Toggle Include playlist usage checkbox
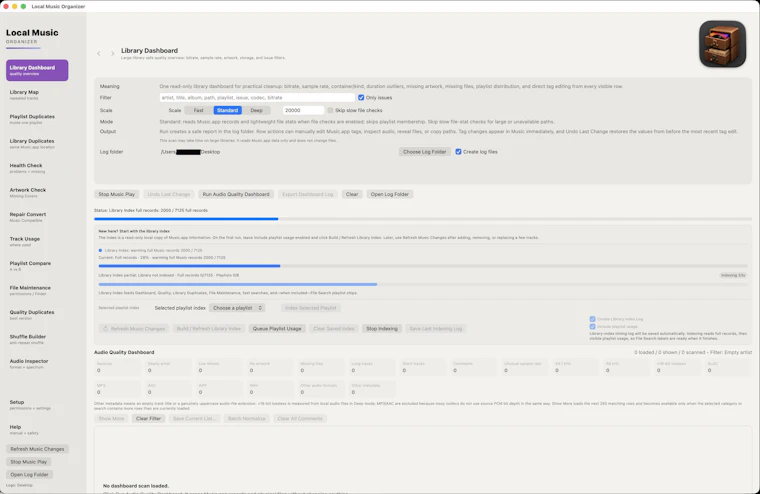Screen dimensions: 760x494 592,326
